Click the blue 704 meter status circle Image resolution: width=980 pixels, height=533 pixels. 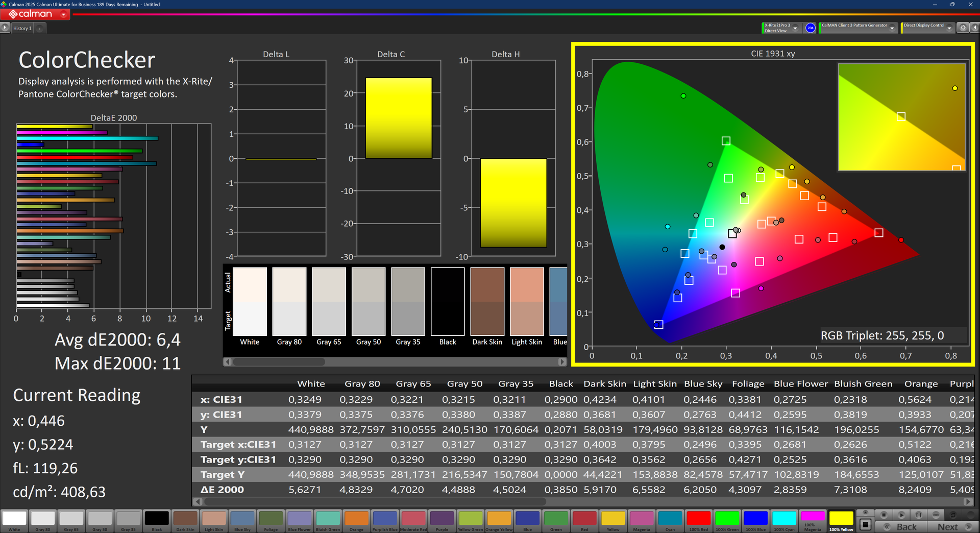pyautogui.click(x=810, y=28)
